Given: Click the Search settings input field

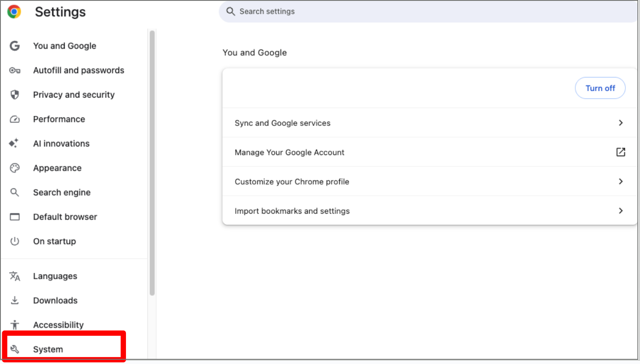Looking at the screenshot, I should tap(428, 12).
